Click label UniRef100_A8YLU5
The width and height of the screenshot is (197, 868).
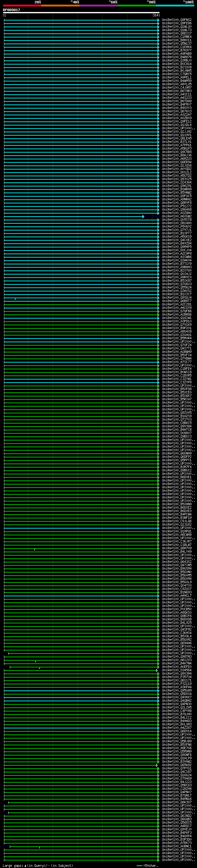tap(177, 84)
